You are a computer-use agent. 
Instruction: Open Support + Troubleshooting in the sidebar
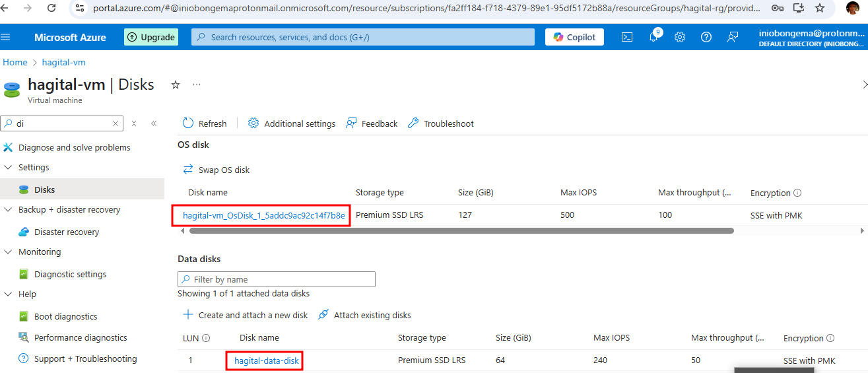(86, 358)
